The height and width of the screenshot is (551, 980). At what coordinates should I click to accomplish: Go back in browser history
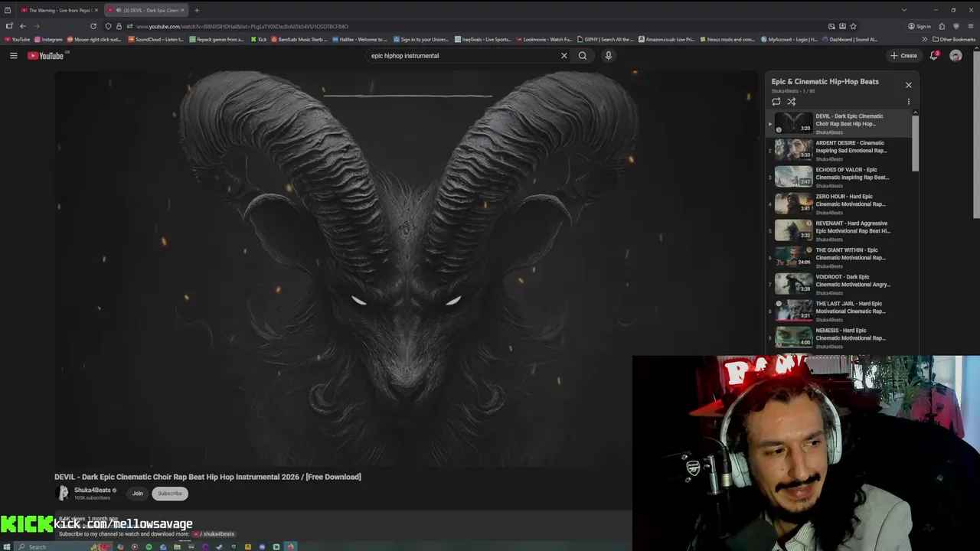point(22,26)
